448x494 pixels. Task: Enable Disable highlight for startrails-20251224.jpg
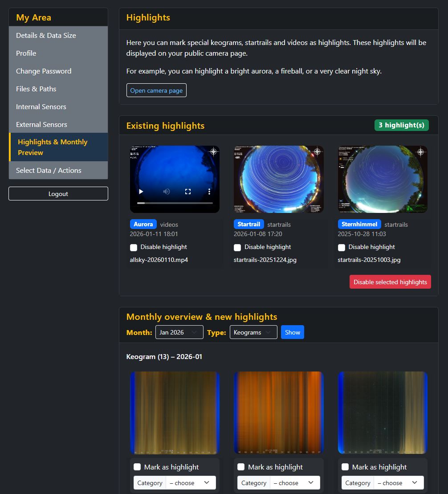click(237, 247)
